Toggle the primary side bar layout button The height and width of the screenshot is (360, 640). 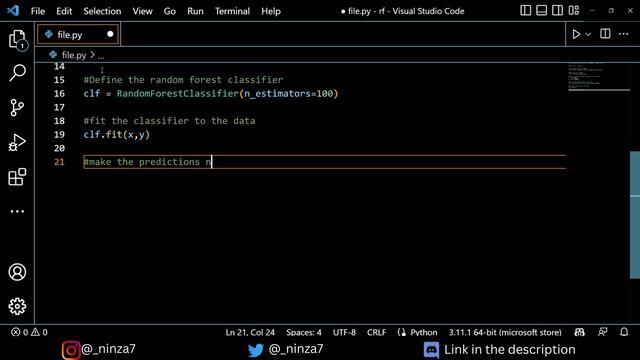click(526, 11)
